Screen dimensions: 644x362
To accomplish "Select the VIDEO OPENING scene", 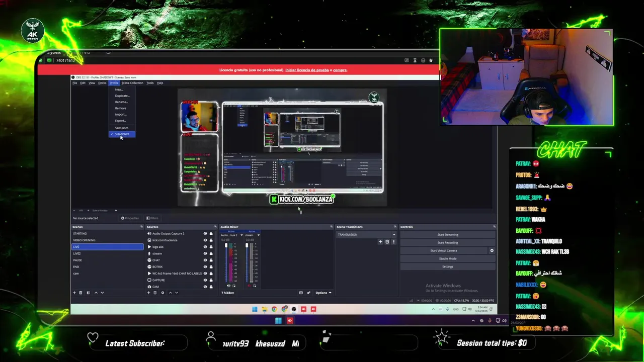I will tap(107, 240).
